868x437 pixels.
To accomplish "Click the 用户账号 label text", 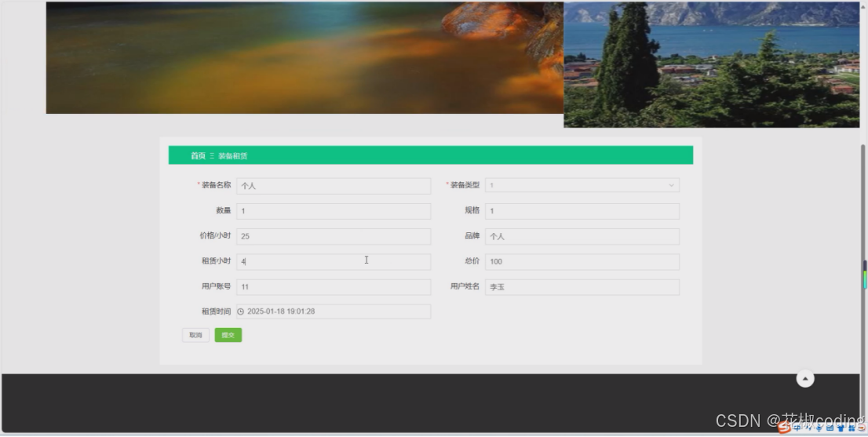I will 216,286.
